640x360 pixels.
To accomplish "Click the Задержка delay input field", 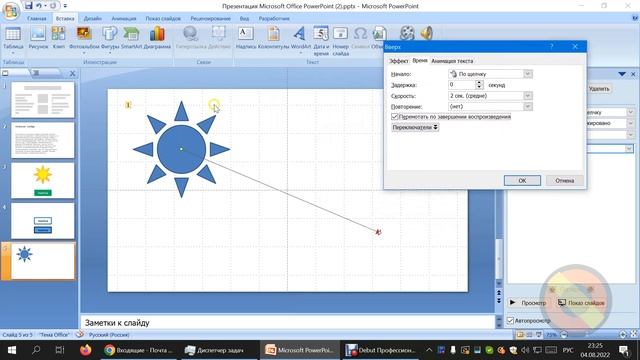I will (462, 85).
